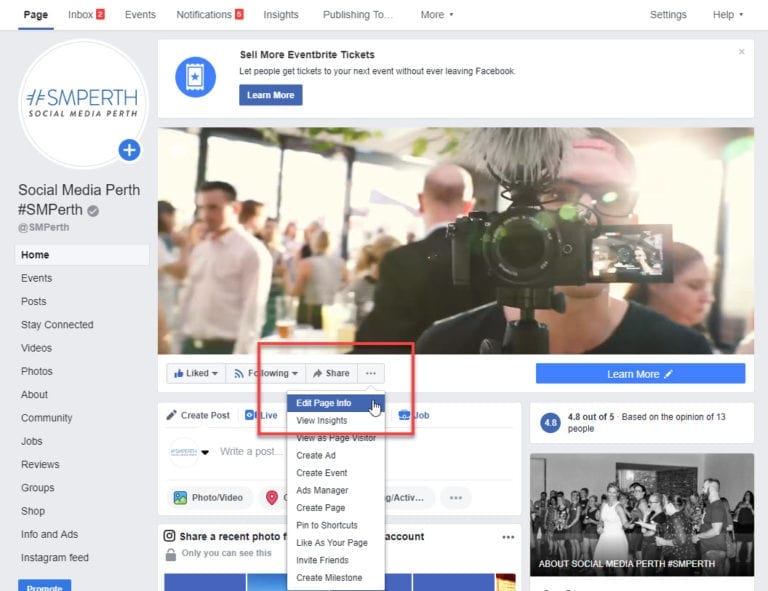Viewport: 768px width, 591px height.
Task: Click the About Social Media Perth thumbnail
Action: [x=642, y=515]
